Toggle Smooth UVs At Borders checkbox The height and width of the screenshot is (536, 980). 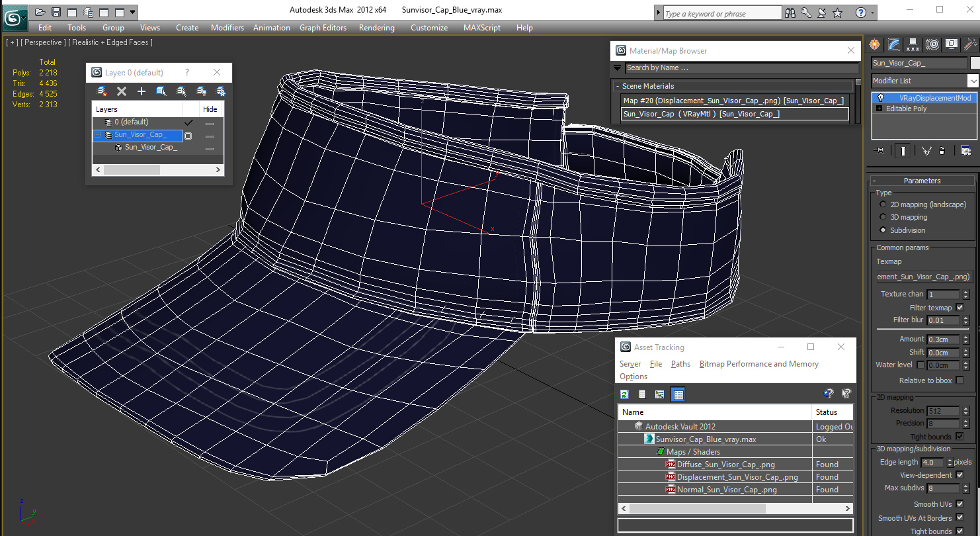(x=960, y=518)
